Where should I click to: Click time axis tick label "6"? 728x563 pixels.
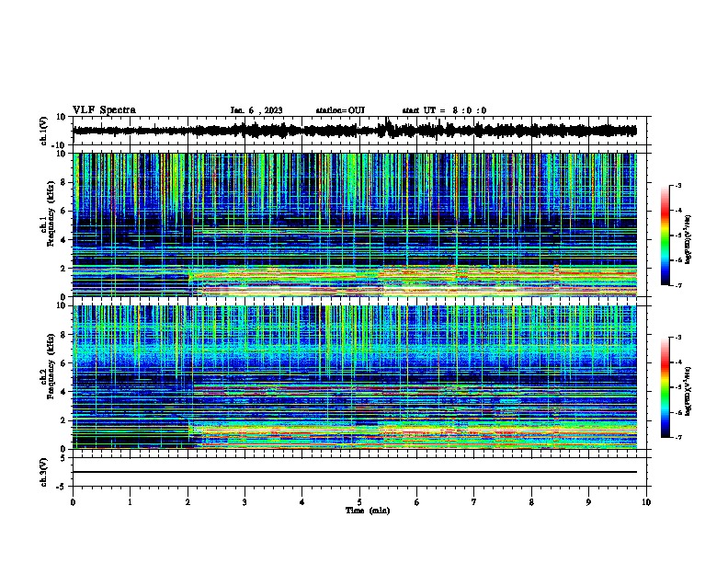click(x=417, y=502)
